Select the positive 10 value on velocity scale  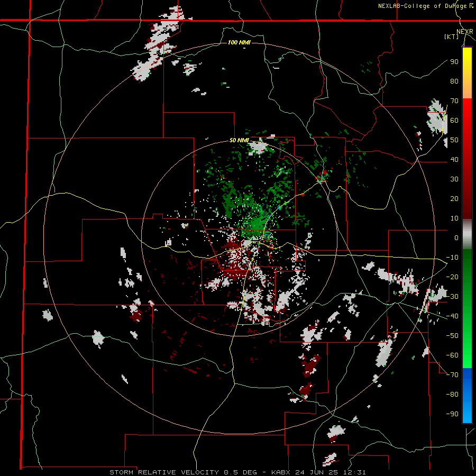click(x=454, y=218)
